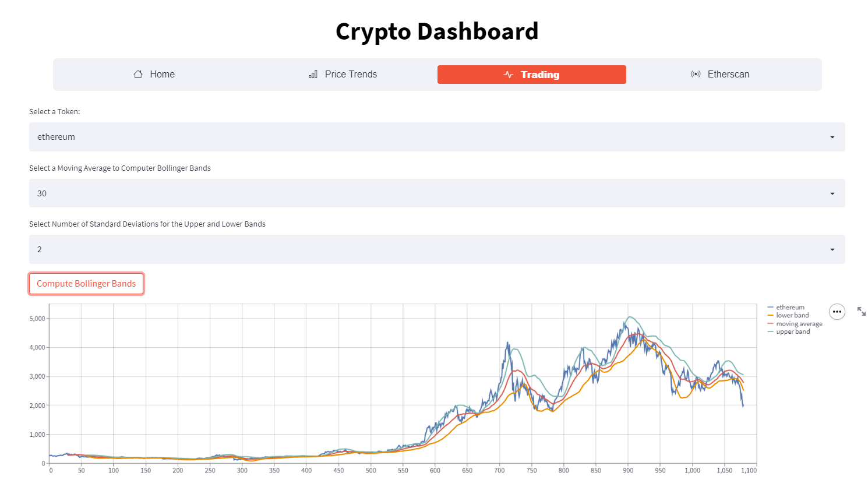Toggle the lower band series visibility

click(x=792, y=315)
